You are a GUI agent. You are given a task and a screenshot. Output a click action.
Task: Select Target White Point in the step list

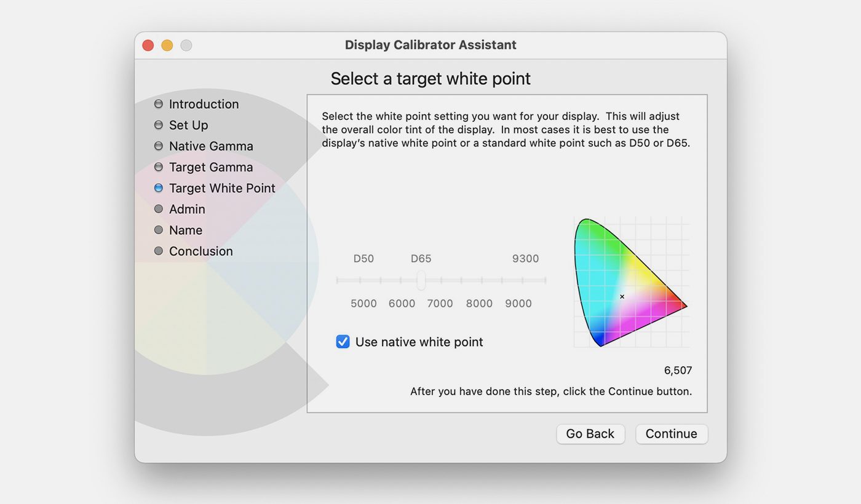click(x=222, y=188)
